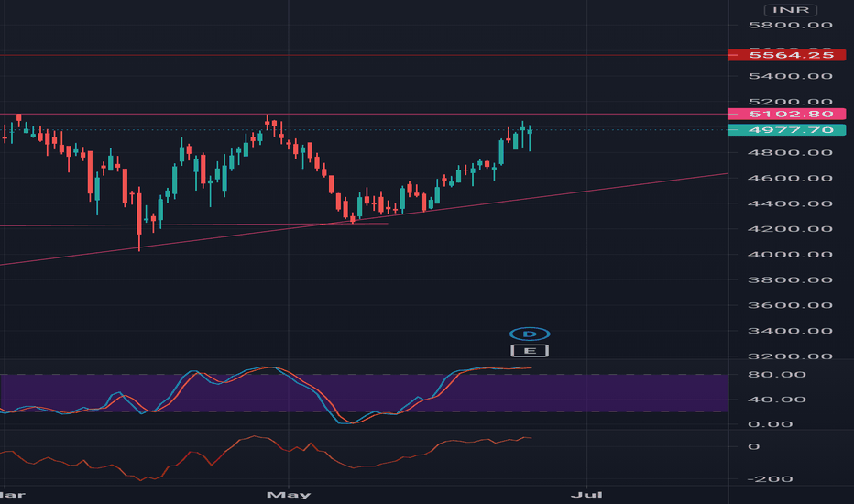Click the 3200.00 price scale value
The height and width of the screenshot is (504, 854).
[790, 356]
